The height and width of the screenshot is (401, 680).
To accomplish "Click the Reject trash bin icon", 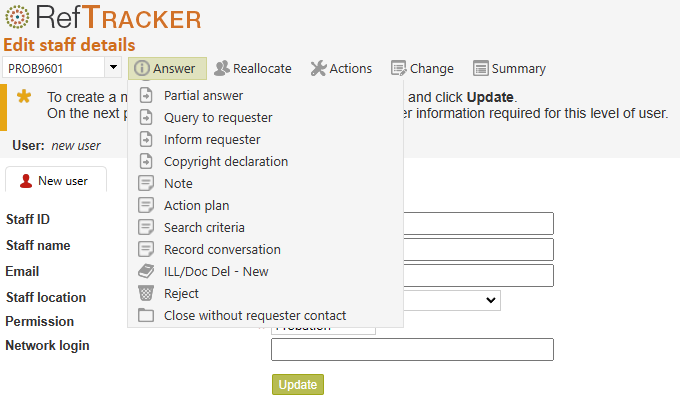I will click(146, 293).
